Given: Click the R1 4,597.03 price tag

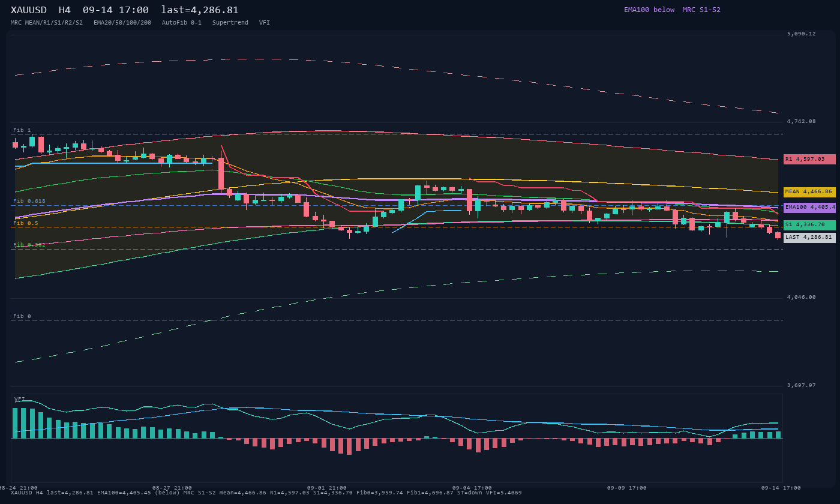Looking at the screenshot, I should coord(809,159).
